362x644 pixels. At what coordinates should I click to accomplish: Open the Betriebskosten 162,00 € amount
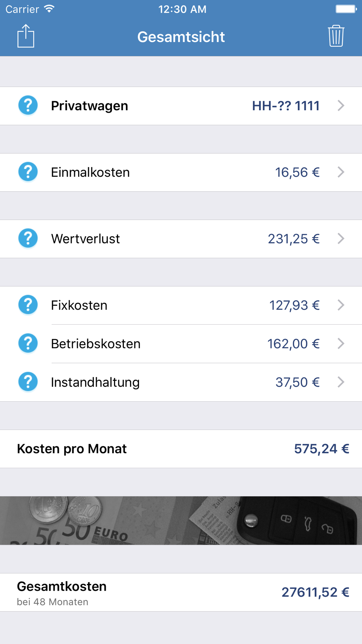293,344
